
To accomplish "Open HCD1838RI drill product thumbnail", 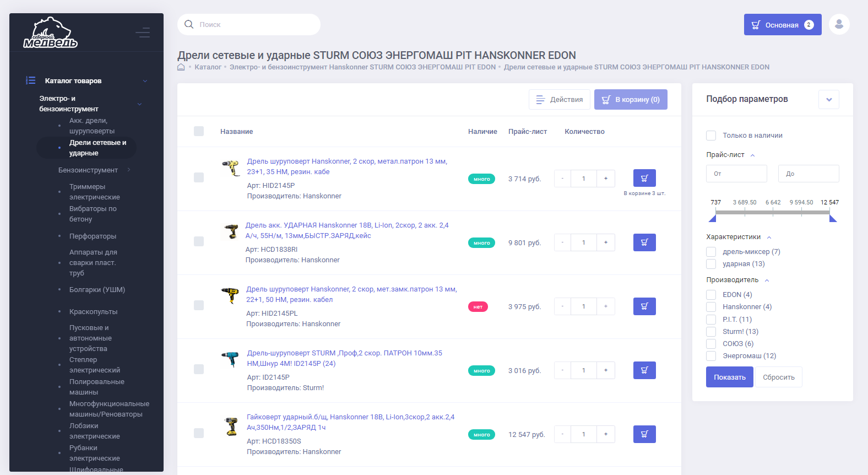I will pyautogui.click(x=230, y=231).
